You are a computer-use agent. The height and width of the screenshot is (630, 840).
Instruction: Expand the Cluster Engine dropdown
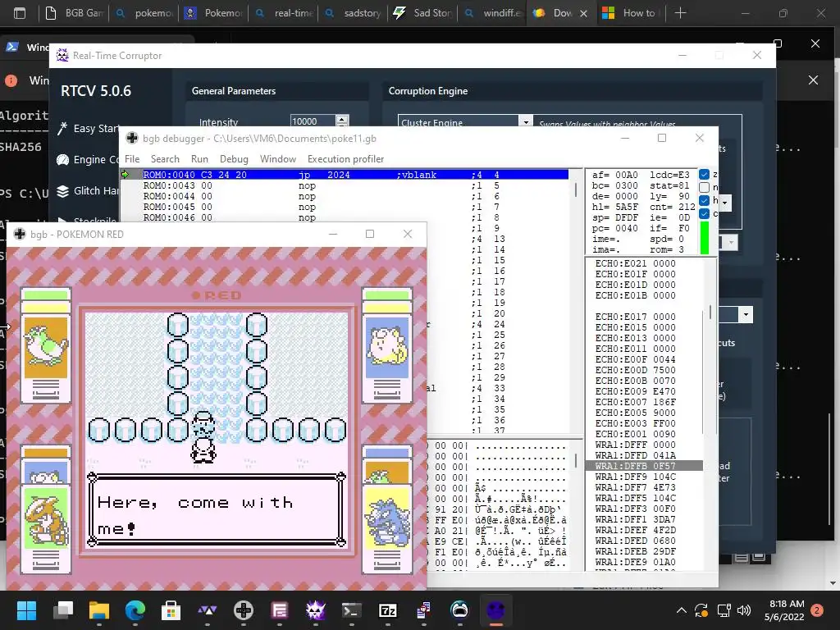coord(526,122)
